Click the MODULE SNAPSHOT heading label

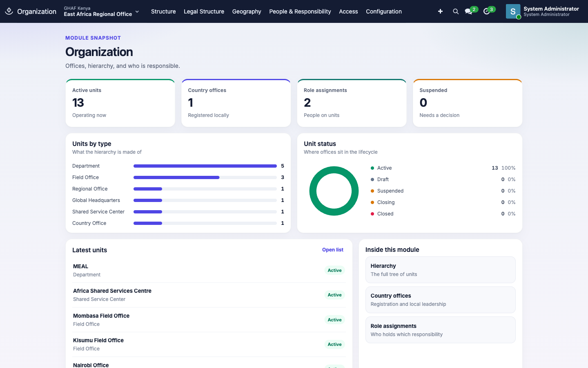click(93, 38)
